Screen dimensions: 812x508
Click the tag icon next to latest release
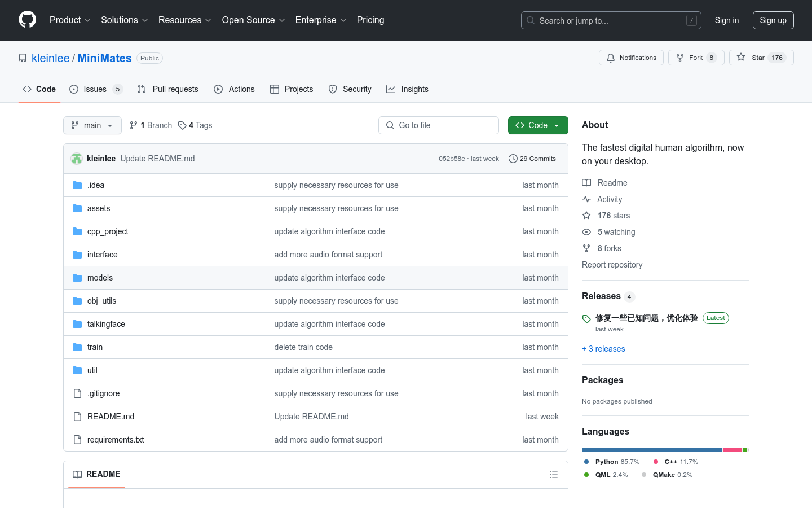click(x=586, y=319)
